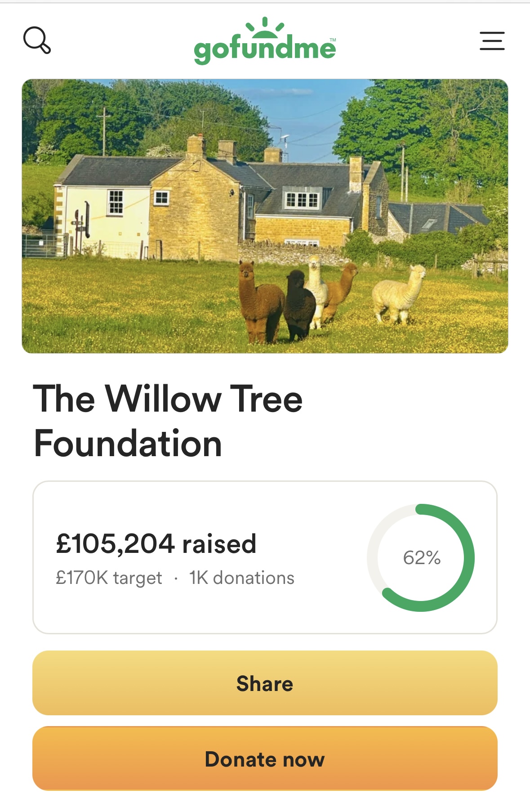530x812 pixels.
Task: Open search with the magnifying glass icon
Action: pos(37,40)
